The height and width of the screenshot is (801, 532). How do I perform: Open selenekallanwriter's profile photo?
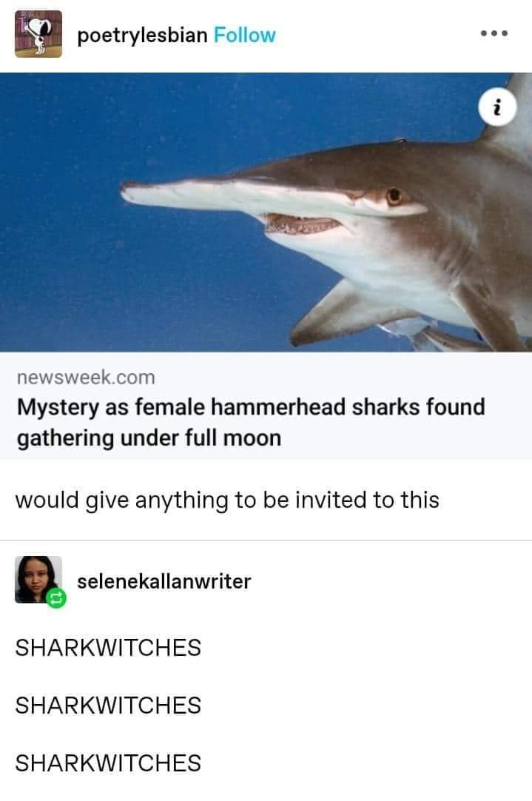coord(38,580)
